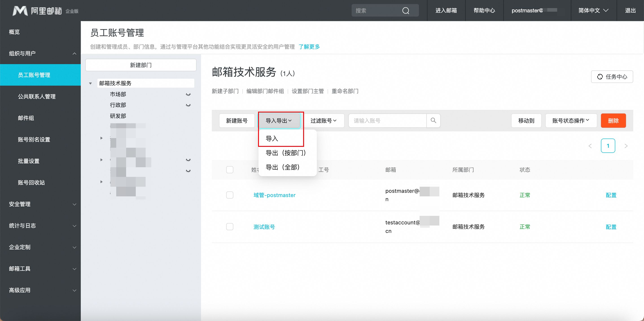Expand the 账号状态操作 dropdown
Screen dimensions: 644x321
click(x=571, y=121)
